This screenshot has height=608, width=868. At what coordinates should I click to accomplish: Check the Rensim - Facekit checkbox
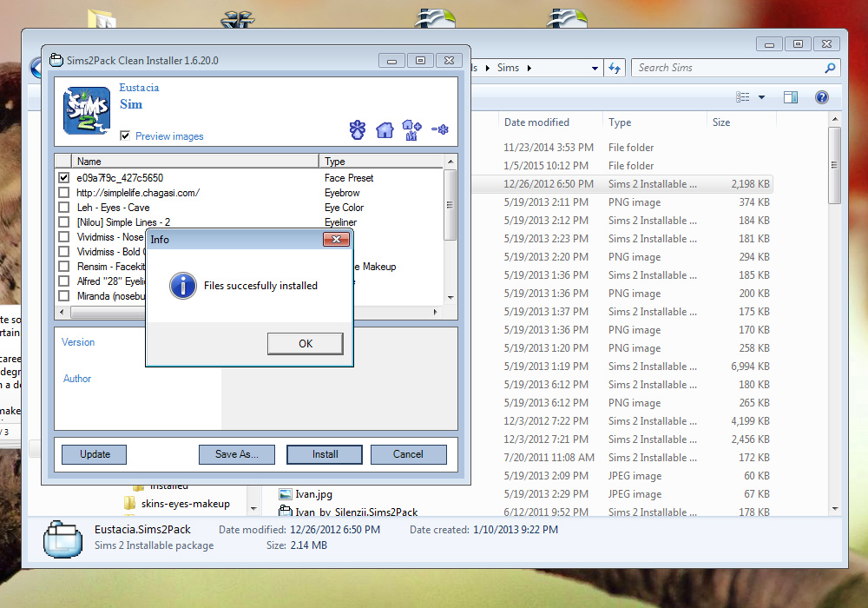[63, 267]
